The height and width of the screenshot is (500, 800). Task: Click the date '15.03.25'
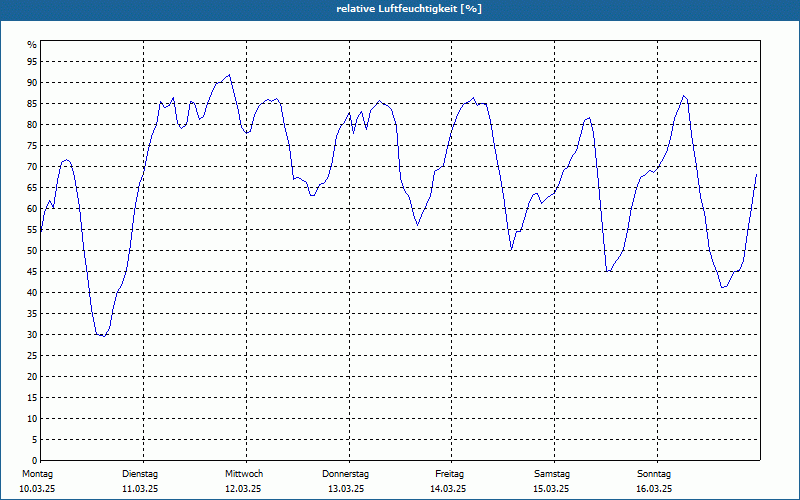click(551, 489)
